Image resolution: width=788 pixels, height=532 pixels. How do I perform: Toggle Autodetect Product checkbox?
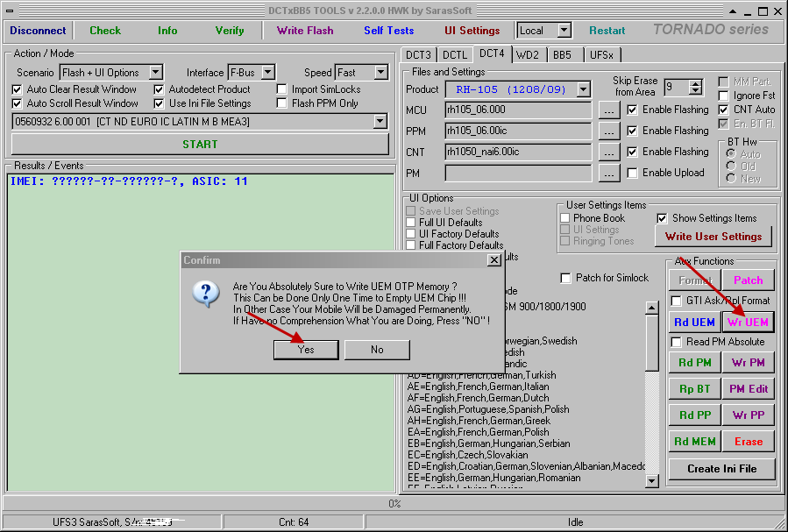click(x=159, y=89)
